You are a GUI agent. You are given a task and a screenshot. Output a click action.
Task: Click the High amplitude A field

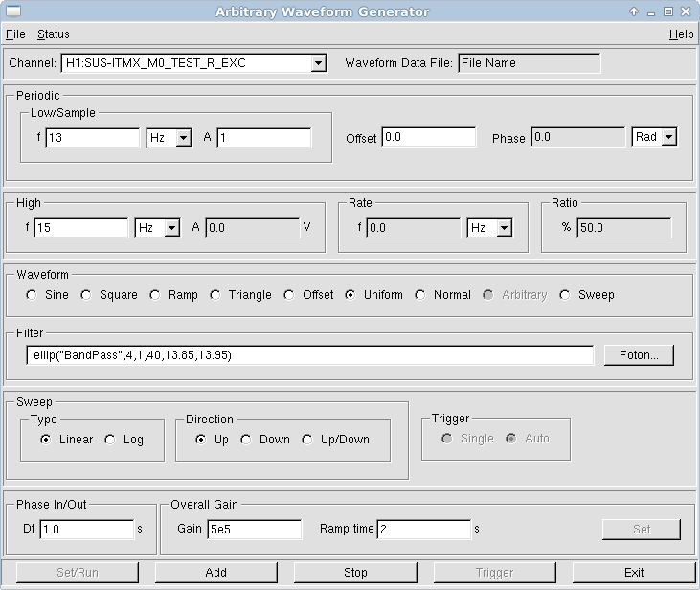(252, 228)
